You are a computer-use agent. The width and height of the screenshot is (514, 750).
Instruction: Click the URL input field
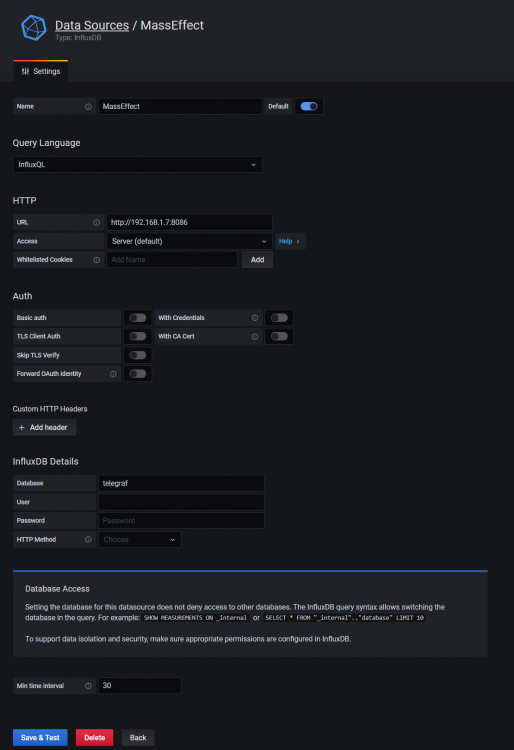189,222
